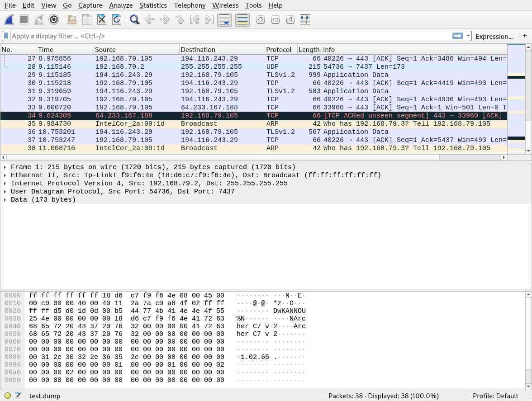Open a capture file with the folder icon

coord(72,19)
